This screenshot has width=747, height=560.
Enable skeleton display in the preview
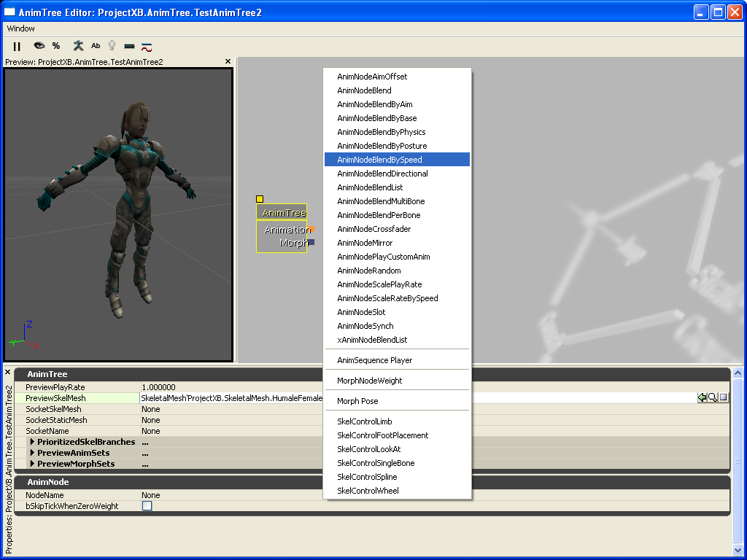(77, 46)
